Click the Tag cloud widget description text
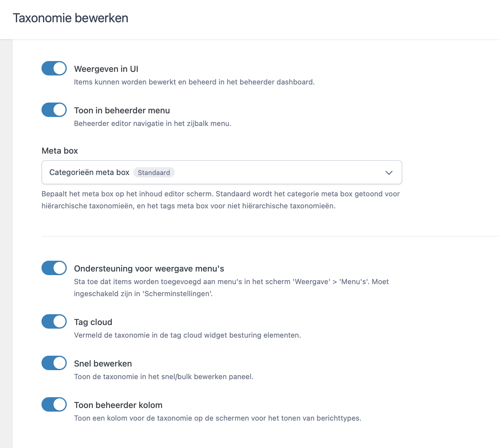 click(187, 335)
